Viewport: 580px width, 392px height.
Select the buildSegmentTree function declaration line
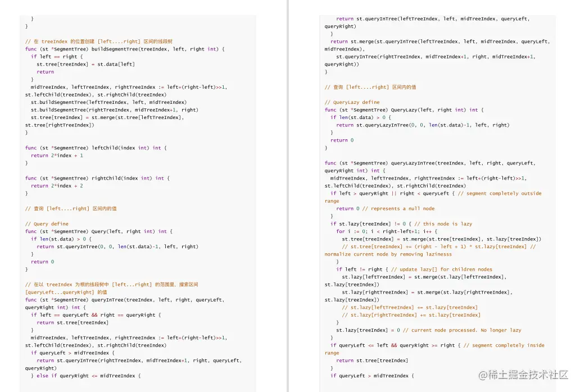pyautogui.click(x=125, y=49)
